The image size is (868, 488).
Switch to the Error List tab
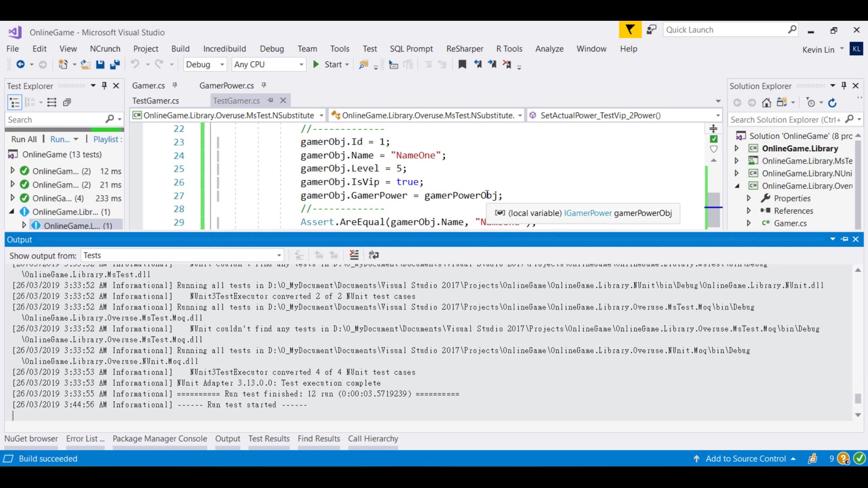(85, 439)
